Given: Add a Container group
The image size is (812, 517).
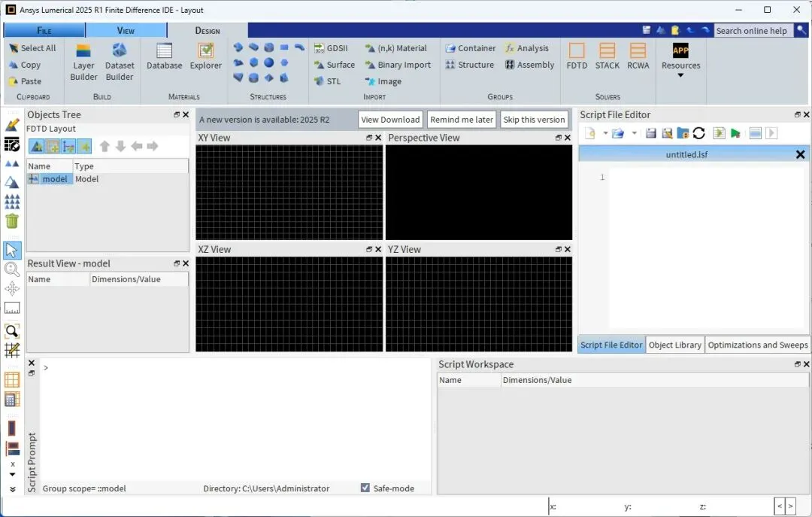Looking at the screenshot, I should tap(470, 48).
